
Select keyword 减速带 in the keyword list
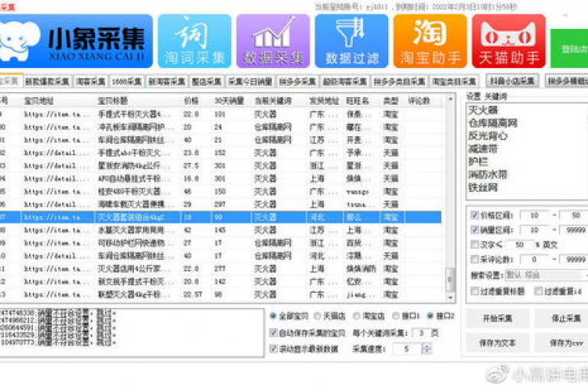pos(483,148)
